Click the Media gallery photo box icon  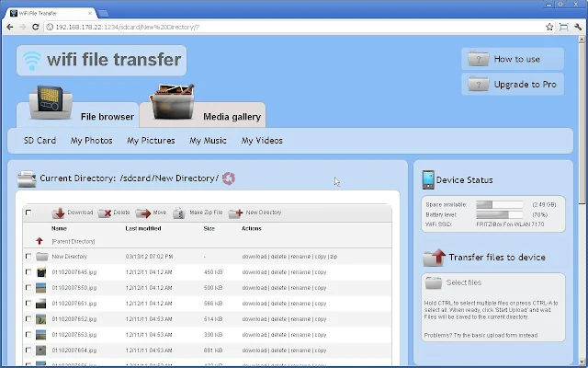[172, 101]
